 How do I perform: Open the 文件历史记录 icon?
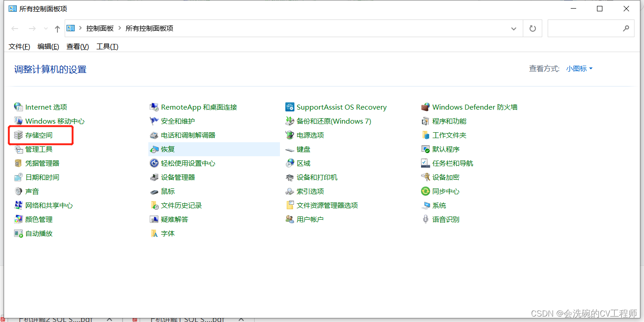point(154,205)
